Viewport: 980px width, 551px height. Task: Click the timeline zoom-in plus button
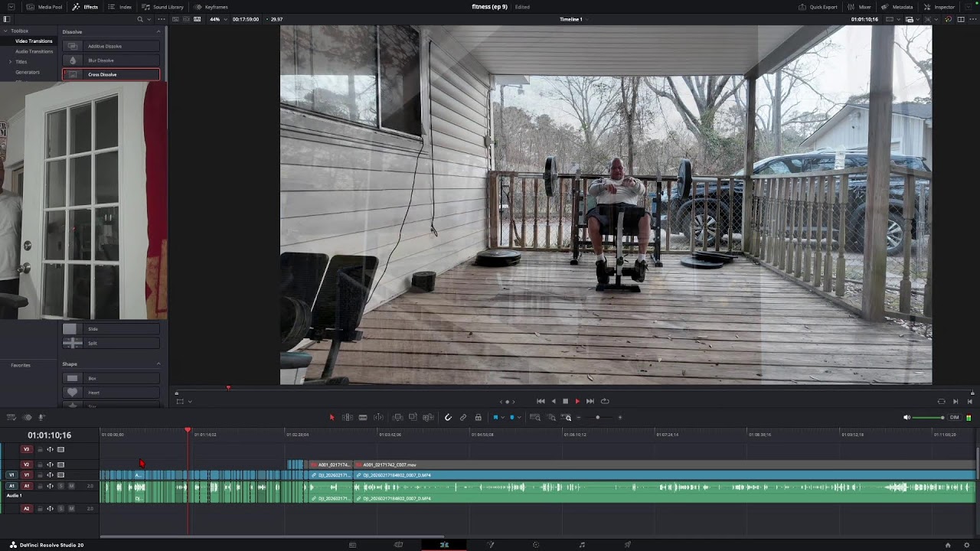pyautogui.click(x=620, y=417)
